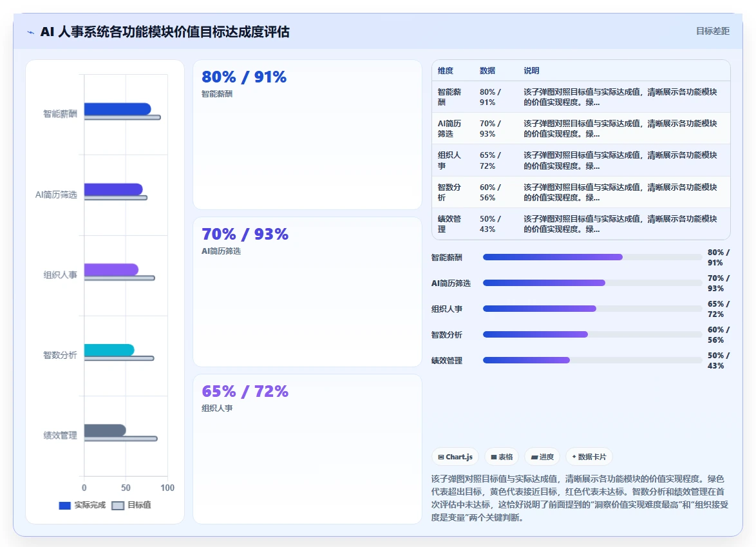Click the 绩效管理 axis label in the chart
The image size is (756, 547).
[61, 436]
